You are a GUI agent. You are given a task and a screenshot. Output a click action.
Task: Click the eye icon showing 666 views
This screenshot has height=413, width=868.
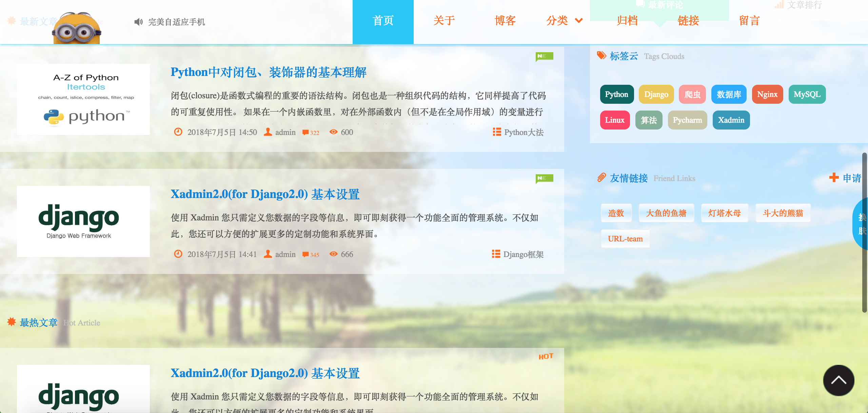click(x=333, y=254)
